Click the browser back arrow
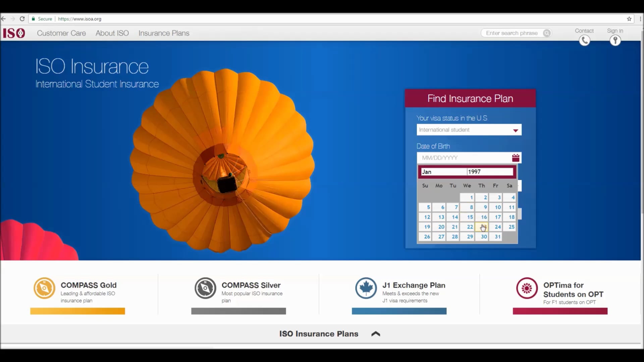The width and height of the screenshot is (644, 362). (x=4, y=19)
